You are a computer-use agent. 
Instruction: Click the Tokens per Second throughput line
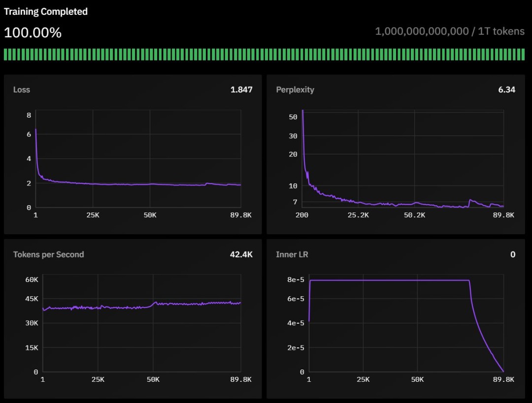coord(142,306)
